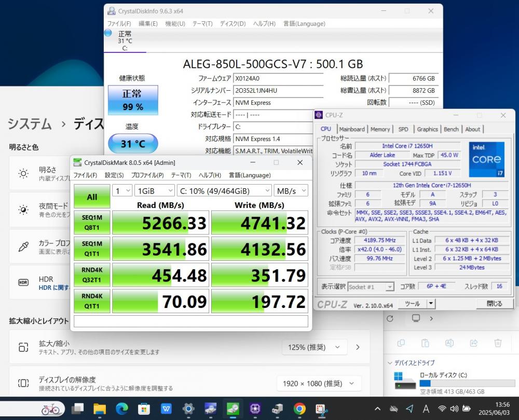Open the Socket #1 selection dropdown in CPU-Z

371,287
